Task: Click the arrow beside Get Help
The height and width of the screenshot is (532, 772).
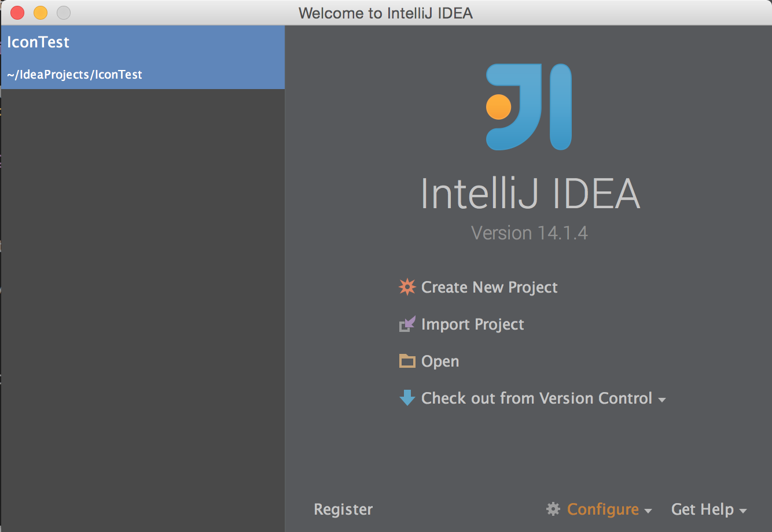Action: click(743, 511)
